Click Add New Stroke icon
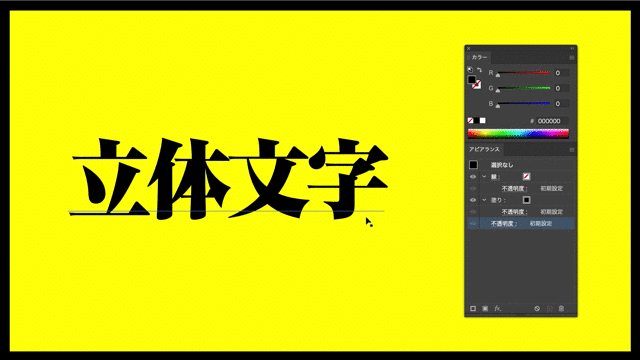This screenshot has width=640, height=360. click(x=473, y=309)
